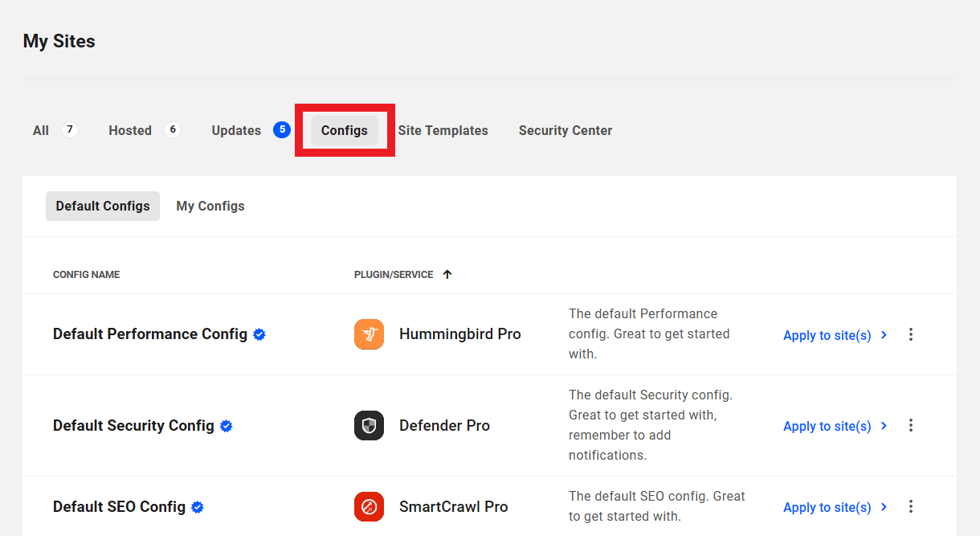Open three-dot menu for Default SEO Config
Image resolution: width=980 pixels, height=536 pixels.
coord(910,507)
